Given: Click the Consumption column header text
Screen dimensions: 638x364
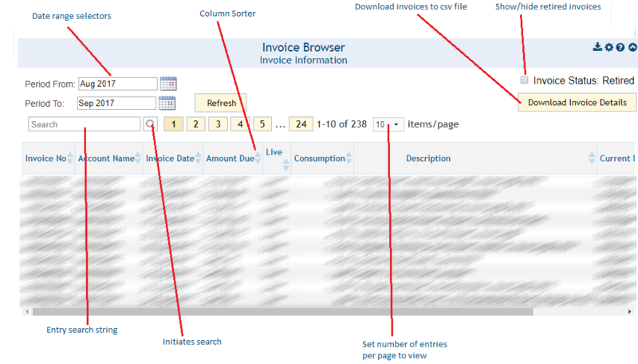Looking at the screenshot, I should click(320, 159).
